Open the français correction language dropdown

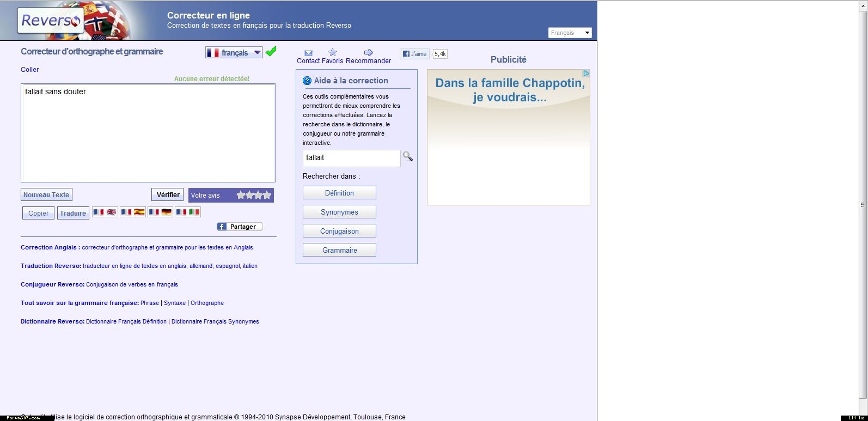pyautogui.click(x=234, y=52)
